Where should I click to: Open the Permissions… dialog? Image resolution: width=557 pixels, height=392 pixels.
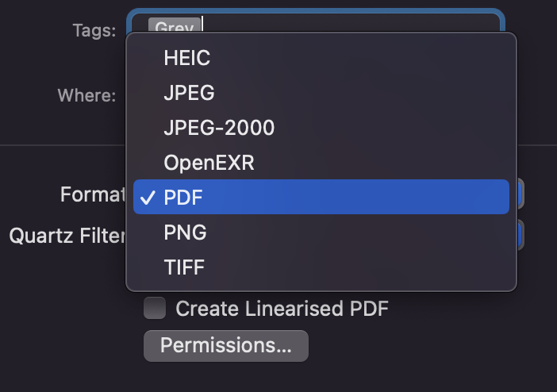[225, 346]
